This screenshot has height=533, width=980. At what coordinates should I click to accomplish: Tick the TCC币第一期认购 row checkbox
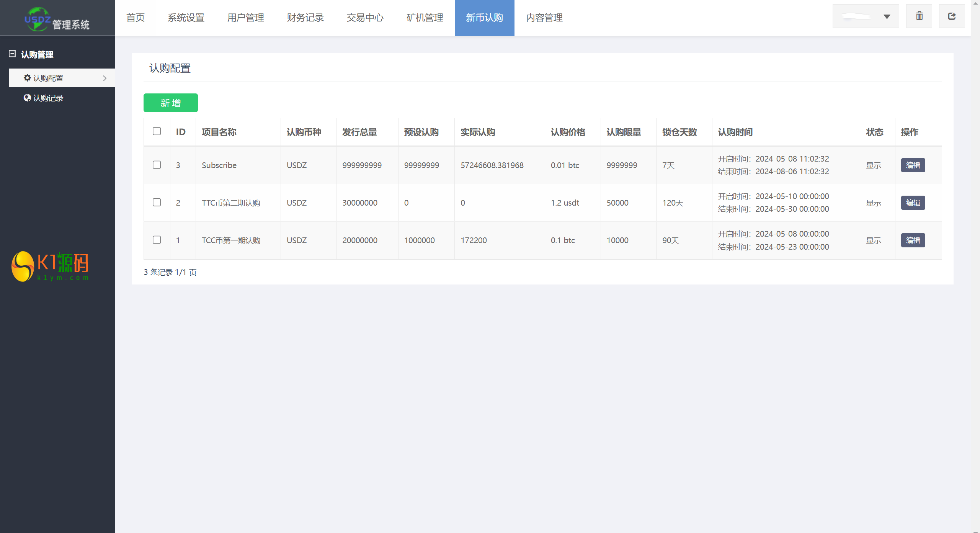pos(157,240)
